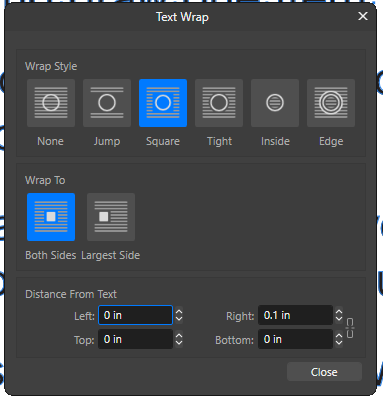Decrease the Left distance with down arrow
This screenshot has width=383, height=401.
179,319
